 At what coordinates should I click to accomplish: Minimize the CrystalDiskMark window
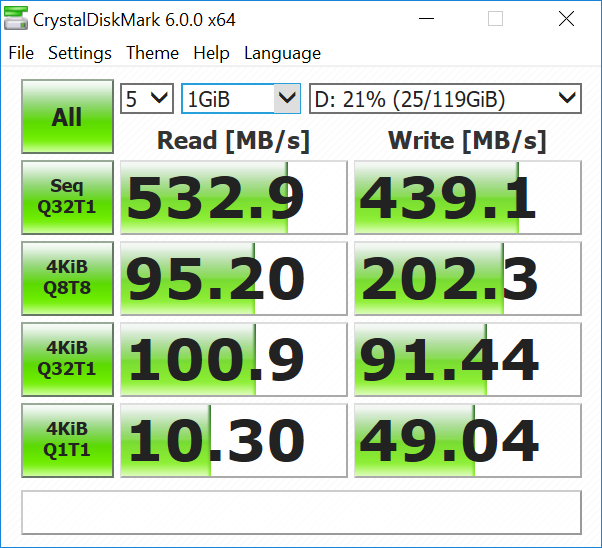click(426, 18)
